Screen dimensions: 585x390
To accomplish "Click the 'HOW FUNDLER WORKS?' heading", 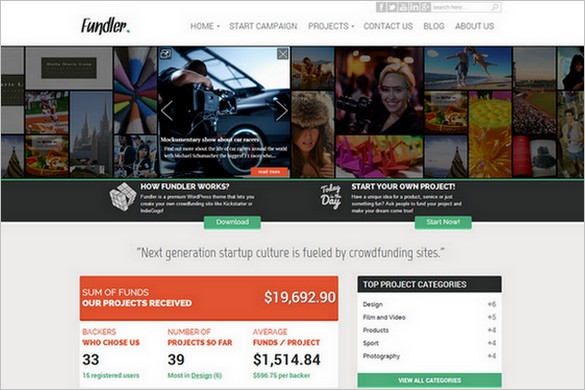I will coord(185,187).
